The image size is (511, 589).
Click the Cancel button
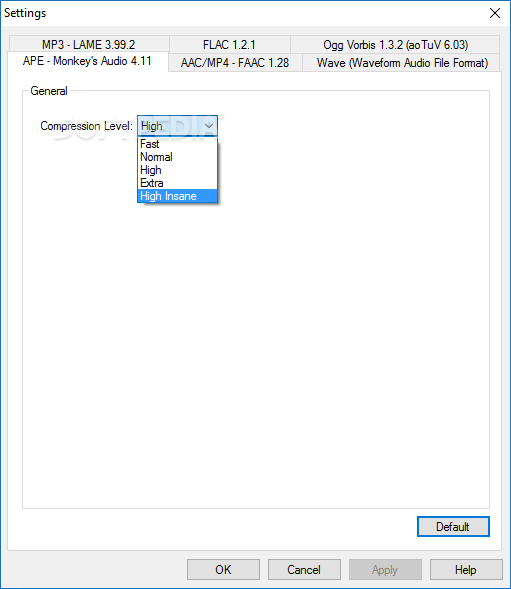pos(304,569)
